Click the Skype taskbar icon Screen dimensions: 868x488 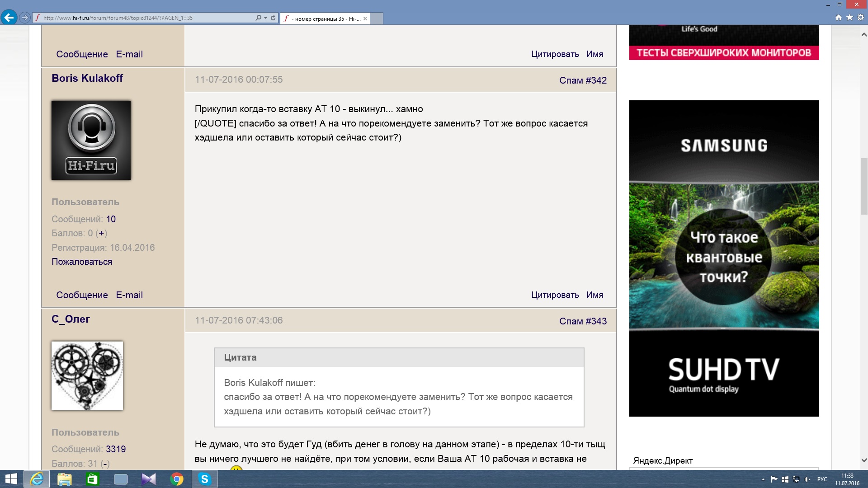point(205,479)
